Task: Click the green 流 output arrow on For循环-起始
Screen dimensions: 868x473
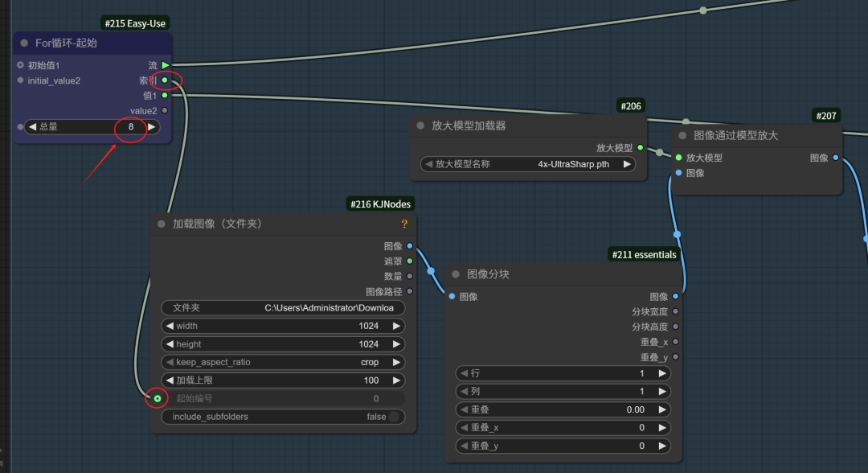Action: tap(165, 64)
